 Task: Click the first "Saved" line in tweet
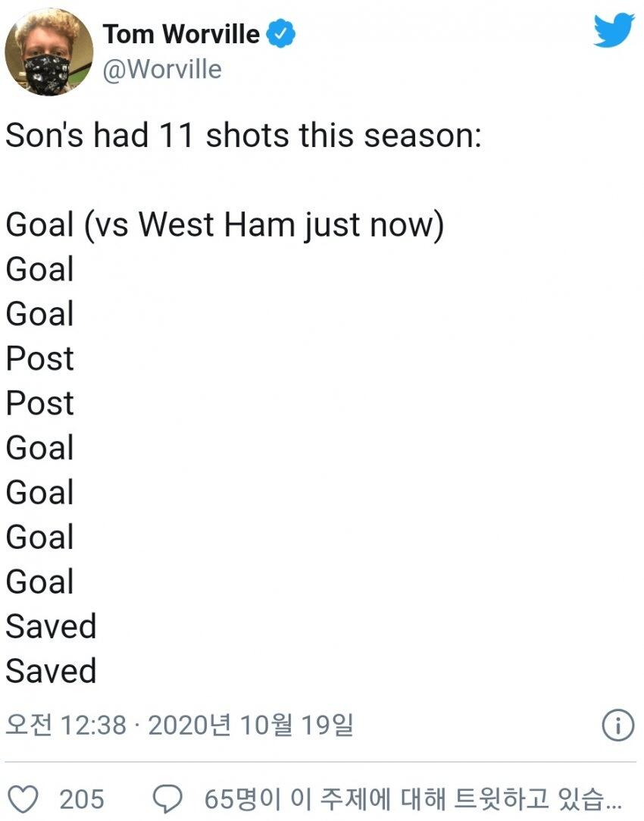(x=51, y=628)
